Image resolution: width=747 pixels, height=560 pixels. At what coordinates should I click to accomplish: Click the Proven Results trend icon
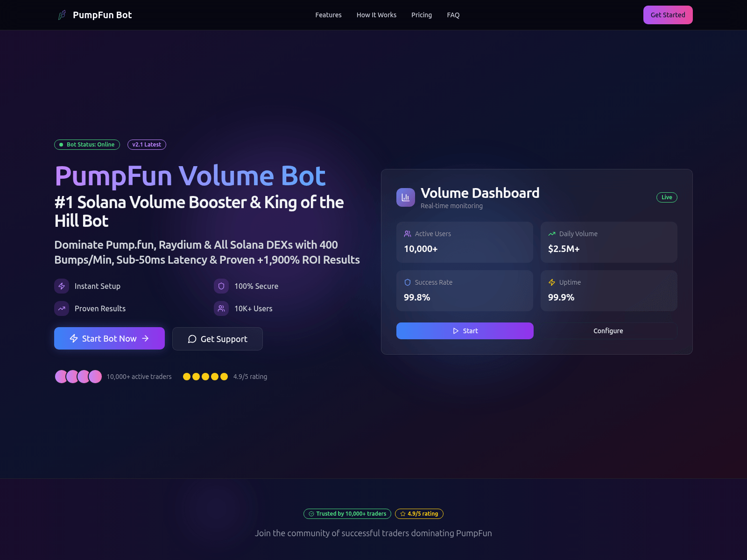[62, 308]
